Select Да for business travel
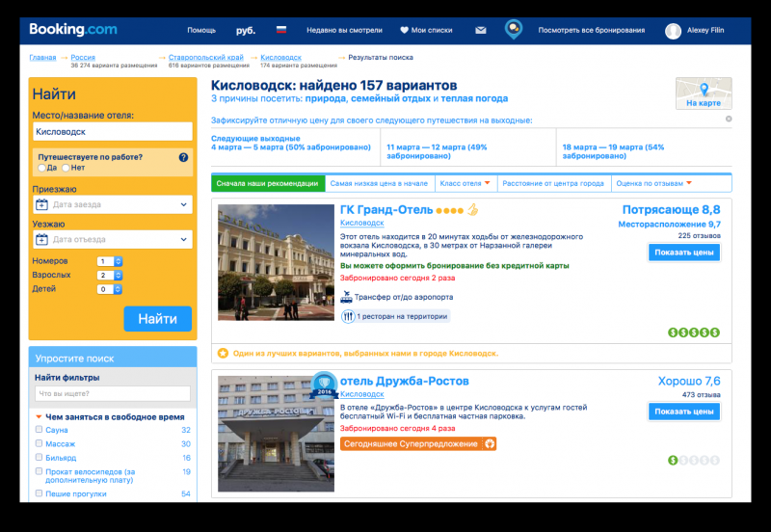This screenshot has width=771, height=532. coord(41,168)
